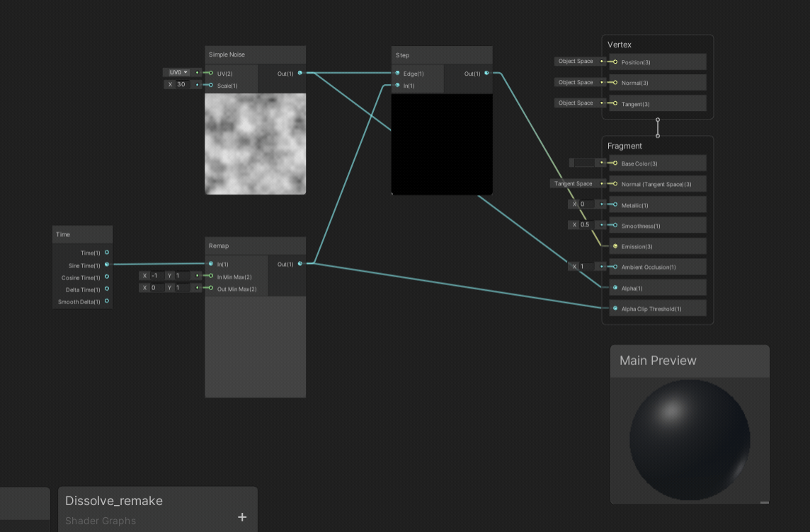Viewport: 810px width, 532px height.
Task: Click Remap Out(1) output port
Action: coord(300,264)
